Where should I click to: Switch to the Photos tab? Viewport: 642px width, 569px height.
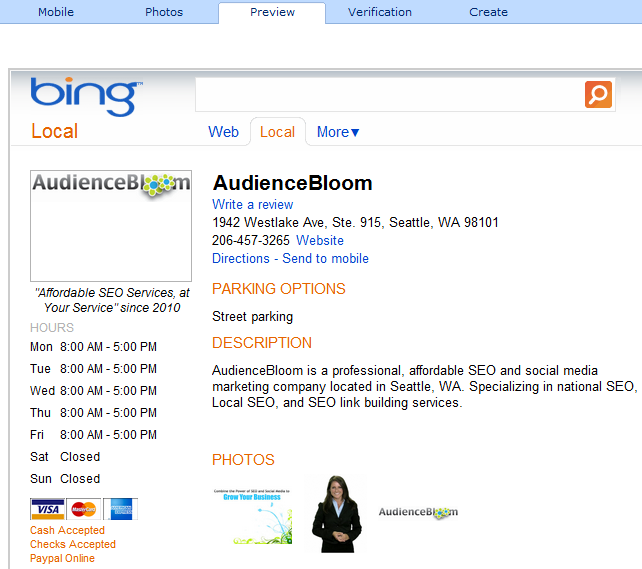pos(164,12)
